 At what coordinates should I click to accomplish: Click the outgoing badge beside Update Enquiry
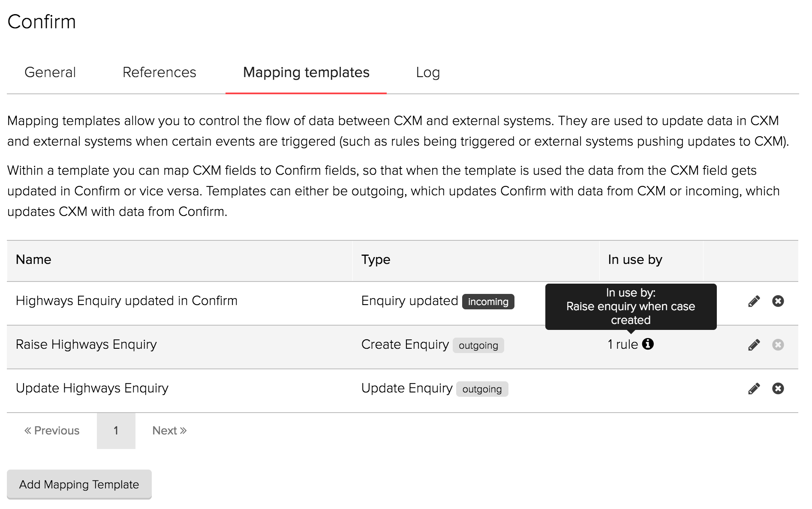(482, 389)
